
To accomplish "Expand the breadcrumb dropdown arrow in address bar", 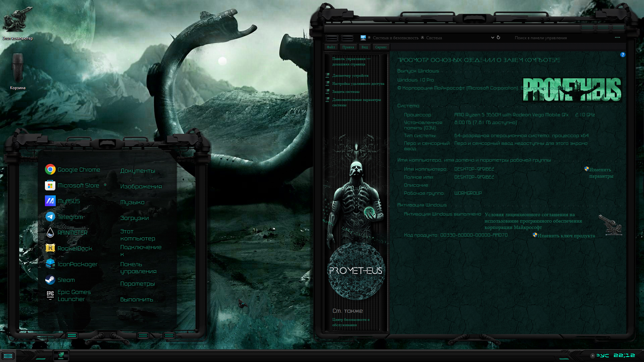I will click(x=492, y=38).
